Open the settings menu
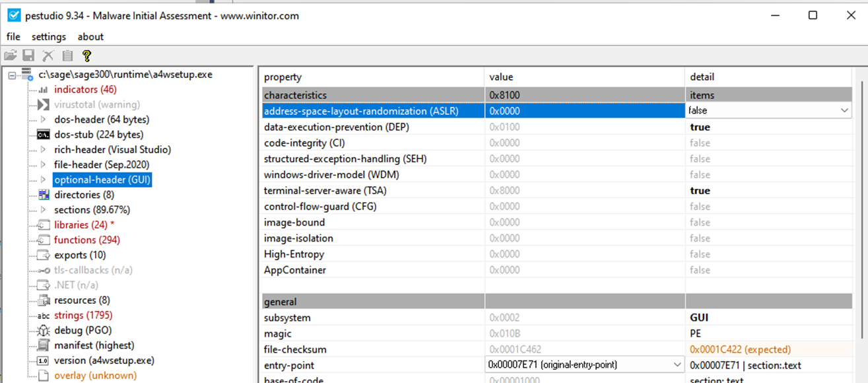868x383 pixels. coord(49,37)
